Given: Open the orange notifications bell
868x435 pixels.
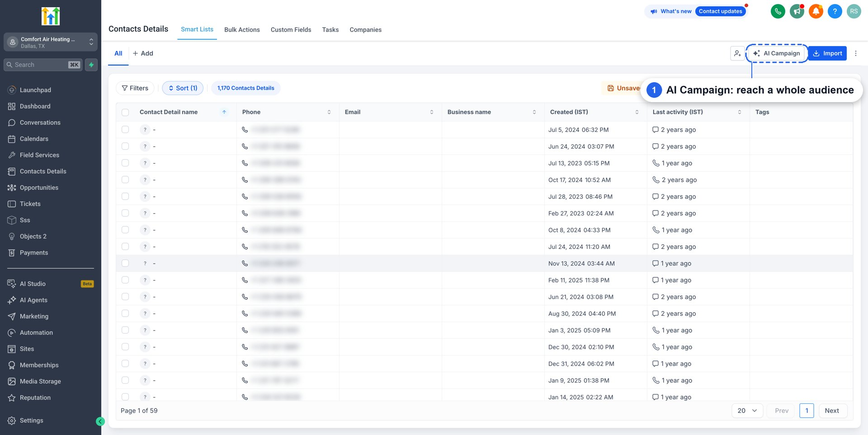Looking at the screenshot, I should coord(816,11).
